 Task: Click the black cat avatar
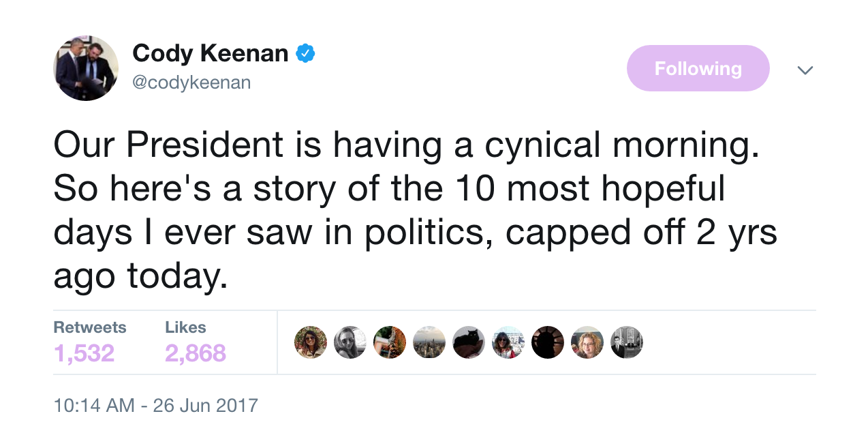tap(469, 342)
